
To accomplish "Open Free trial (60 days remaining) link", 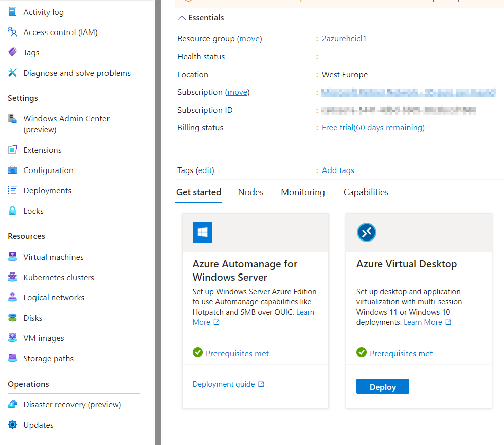I will point(373,128).
